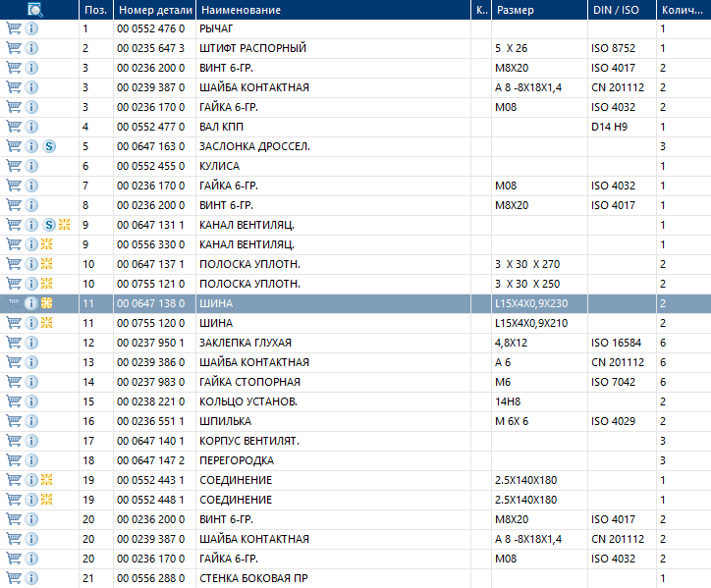Click the S icon for ЗАСЛОНКА ДРОССЕЛ.
The width and height of the screenshot is (711, 588).
pyautogui.click(x=49, y=146)
